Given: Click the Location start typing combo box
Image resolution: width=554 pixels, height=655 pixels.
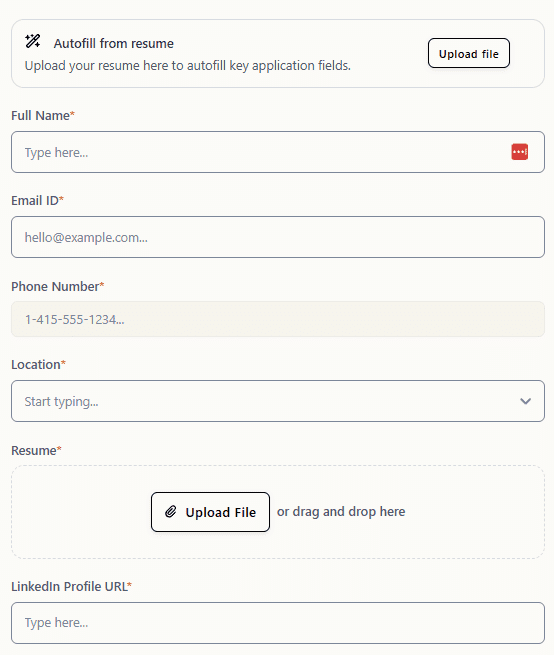Looking at the screenshot, I should click(278, 401).
